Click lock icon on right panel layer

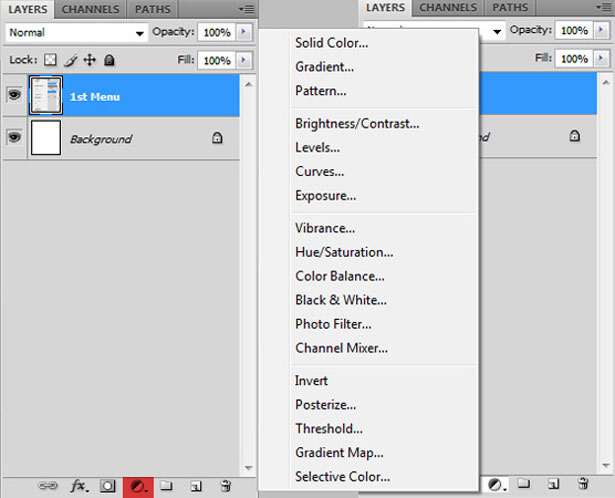point(575,136)
